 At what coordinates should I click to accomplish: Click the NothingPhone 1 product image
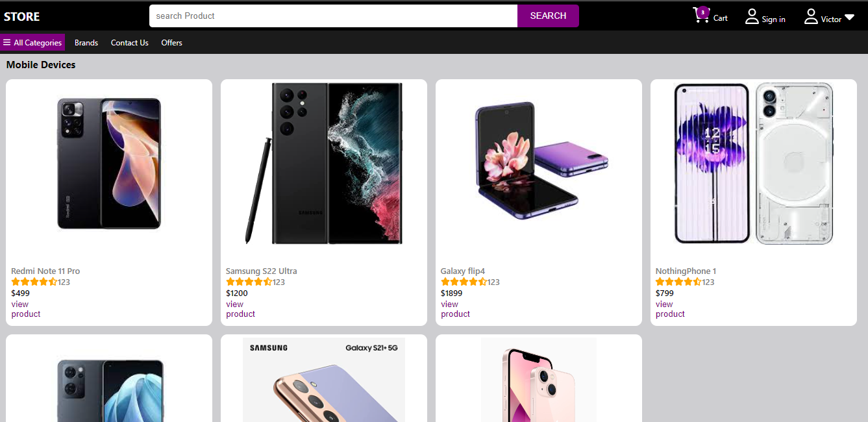[x=754, y=164]
